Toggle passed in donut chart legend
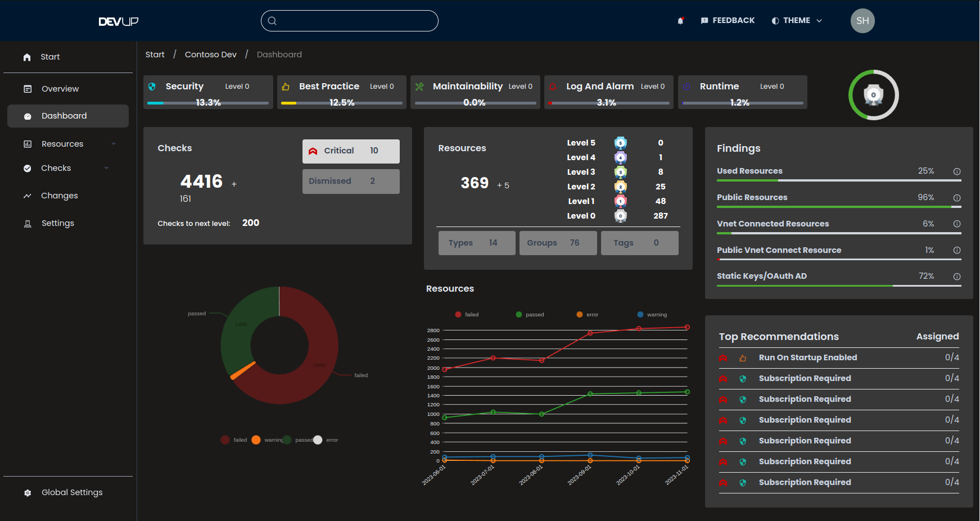This screenshot has height=521, width=980. pyautogui.click(x=297, y=440)
